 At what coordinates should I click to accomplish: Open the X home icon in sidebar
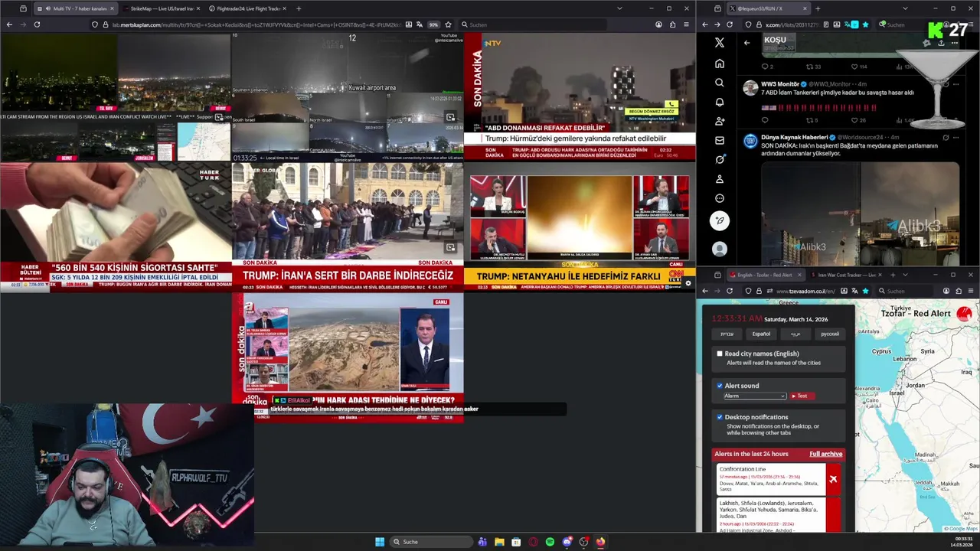[719, 64]
